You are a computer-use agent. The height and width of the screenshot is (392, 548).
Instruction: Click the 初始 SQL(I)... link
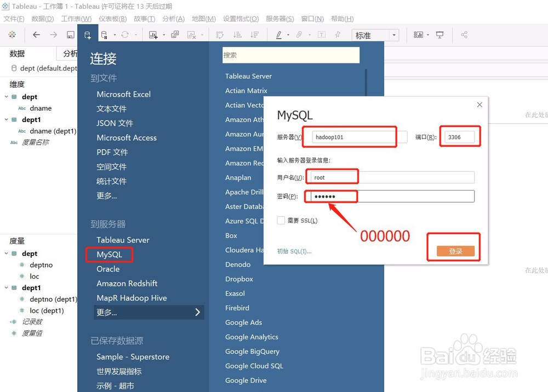[x=294, y=251]
